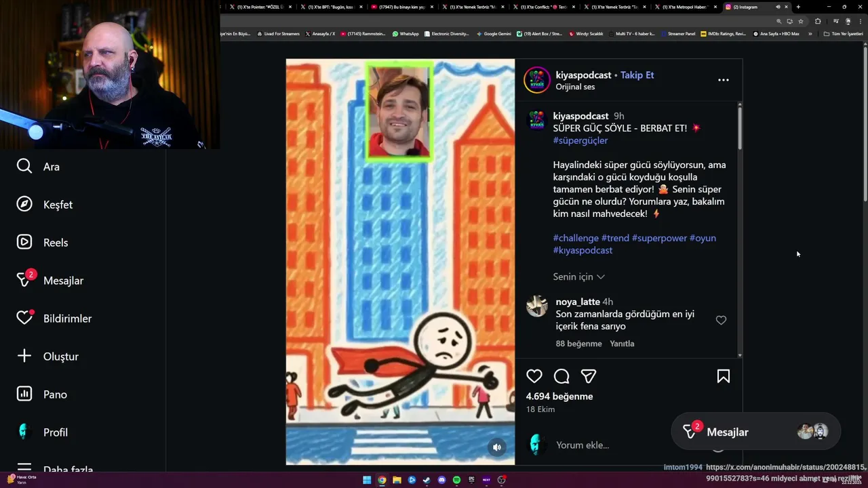Open Profil page from sidebar
Viewport: 868px width, 488px height.
(x=41, y=432)
